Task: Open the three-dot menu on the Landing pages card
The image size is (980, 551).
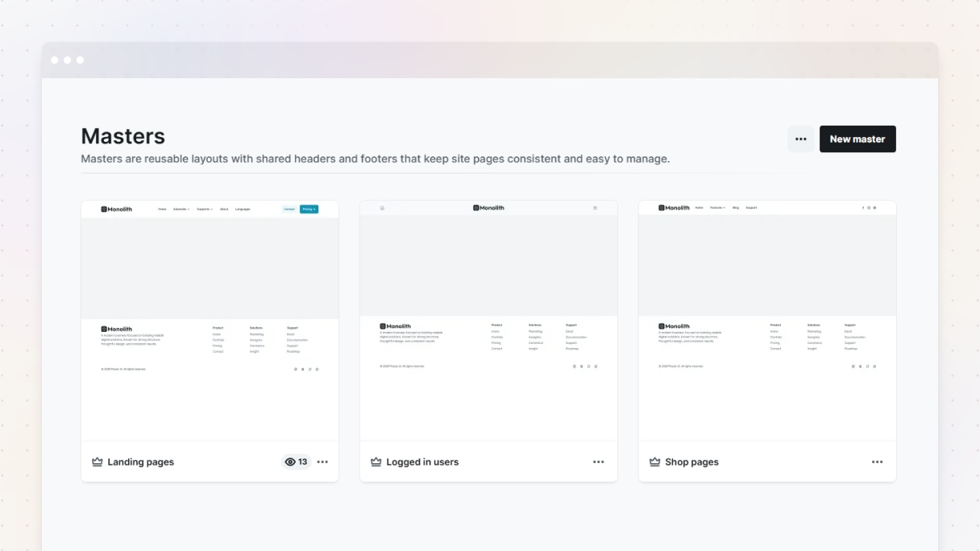Action: click(x=322, y=462)
